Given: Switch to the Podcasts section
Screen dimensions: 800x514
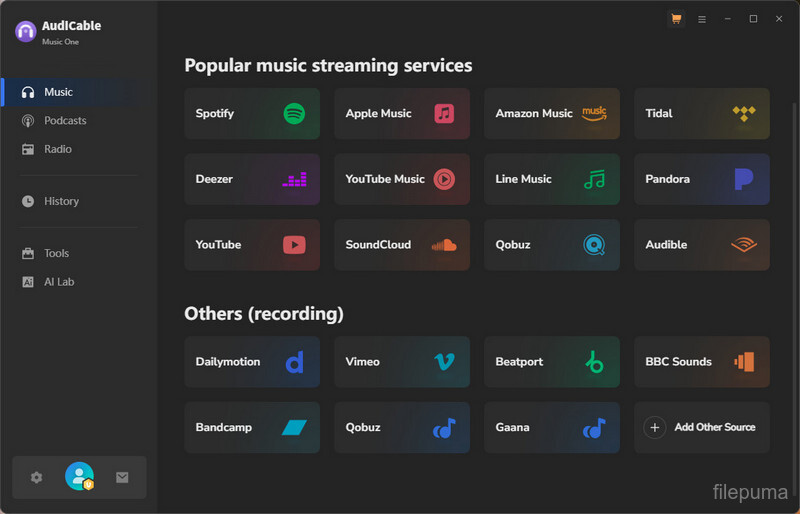Looking at the screenshot, I should [65, 121].
